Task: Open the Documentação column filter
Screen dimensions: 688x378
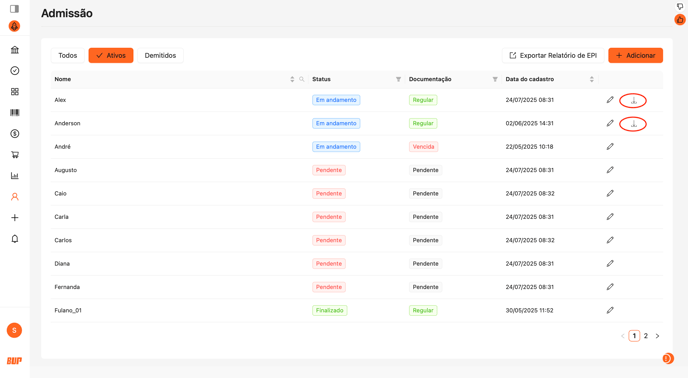Action: [495, 79]
